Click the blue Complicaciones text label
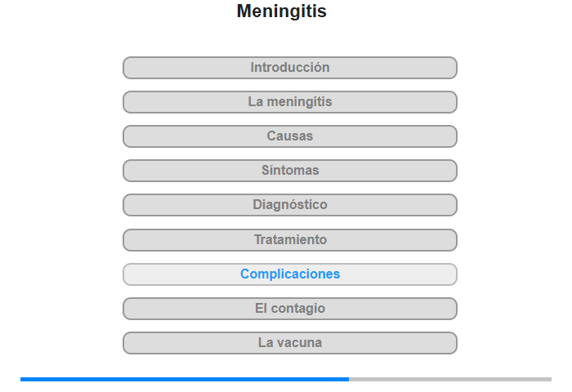Image resolution: width=572 pixels, height=392 pixels. [x=290, y=274]
